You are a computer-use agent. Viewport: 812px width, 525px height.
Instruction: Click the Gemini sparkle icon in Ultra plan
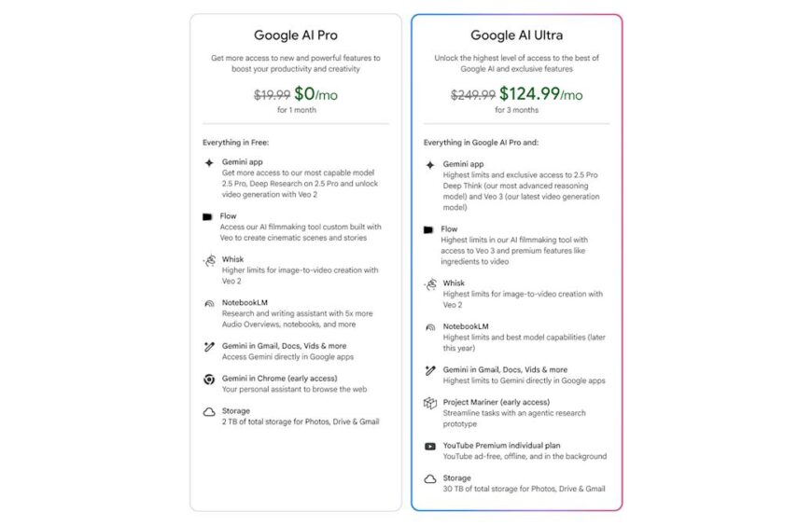coord(430,165)
